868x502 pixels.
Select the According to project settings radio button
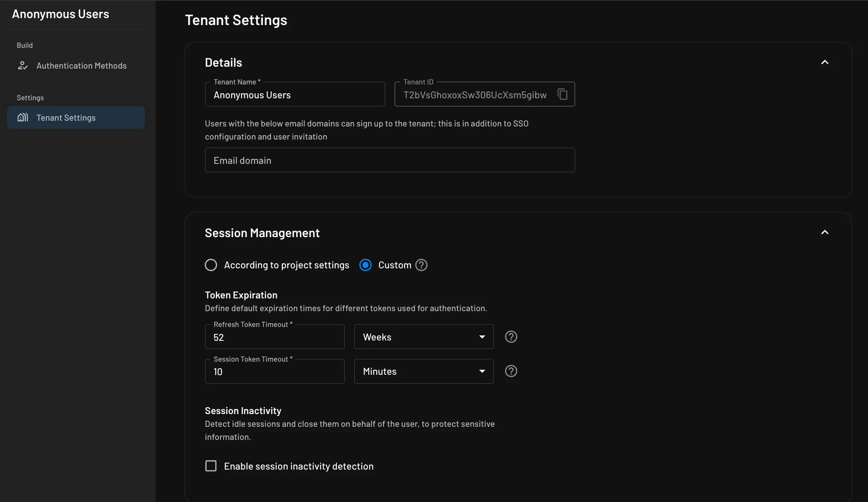[x=211, y=265]
